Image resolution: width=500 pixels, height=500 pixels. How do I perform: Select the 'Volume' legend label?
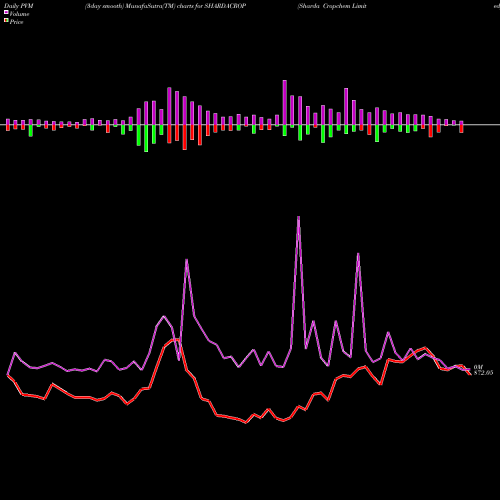19,14
